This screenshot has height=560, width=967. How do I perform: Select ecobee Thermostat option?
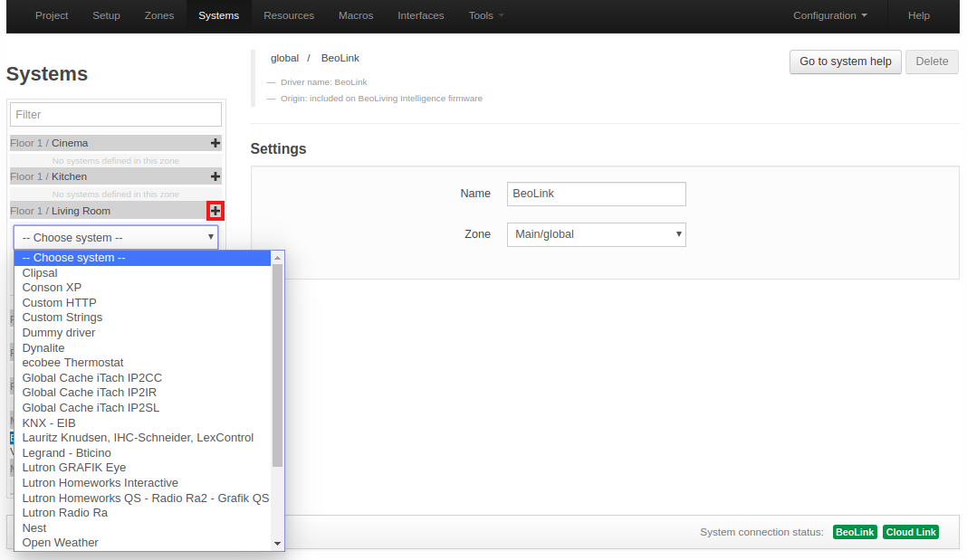[142, 363]
